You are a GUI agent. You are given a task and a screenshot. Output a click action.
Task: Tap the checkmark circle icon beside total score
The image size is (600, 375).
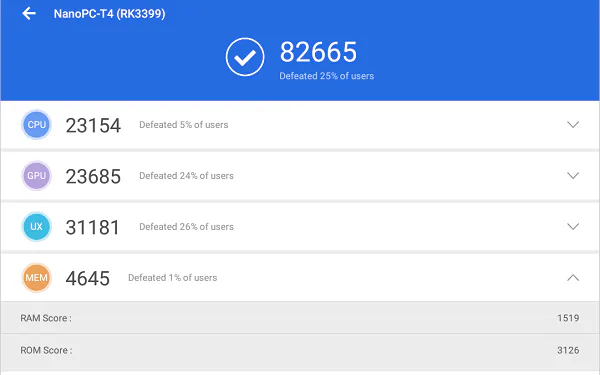245,57
